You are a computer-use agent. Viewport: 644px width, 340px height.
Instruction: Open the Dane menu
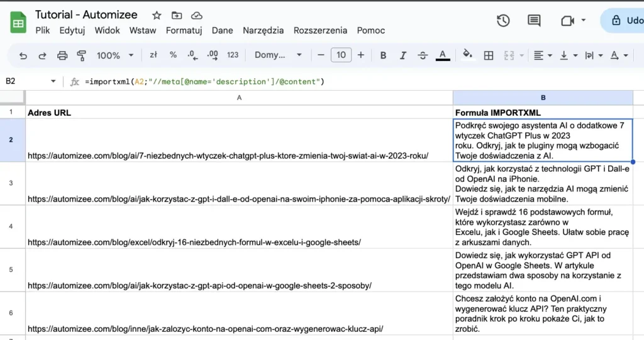click(222, 30)
